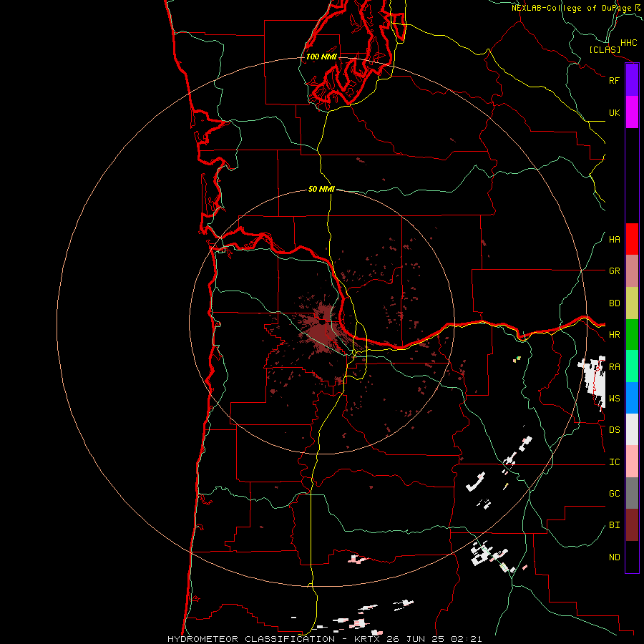Select the HR green legend block
Screen dimensions: 644x644
click(632, 335)
